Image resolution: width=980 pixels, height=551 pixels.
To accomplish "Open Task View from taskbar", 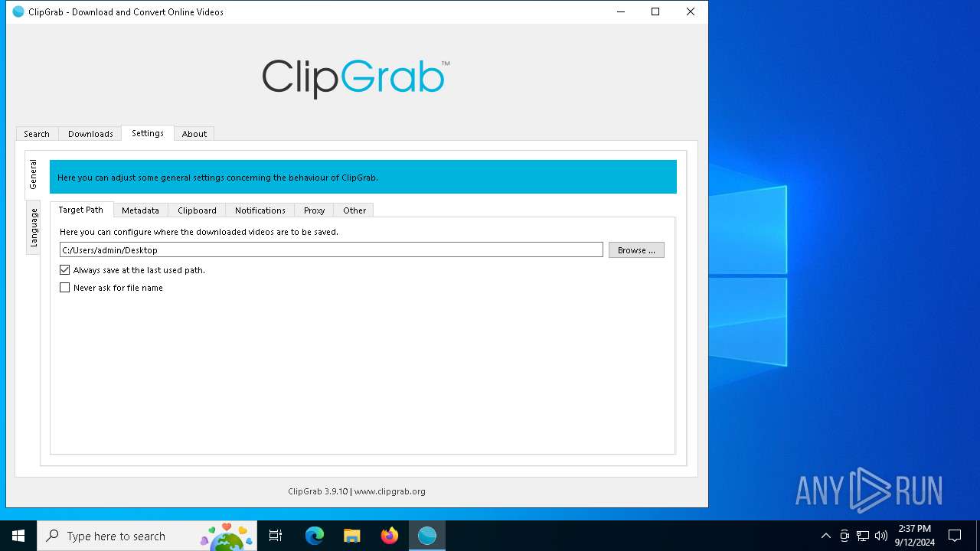I will [276, 536].
